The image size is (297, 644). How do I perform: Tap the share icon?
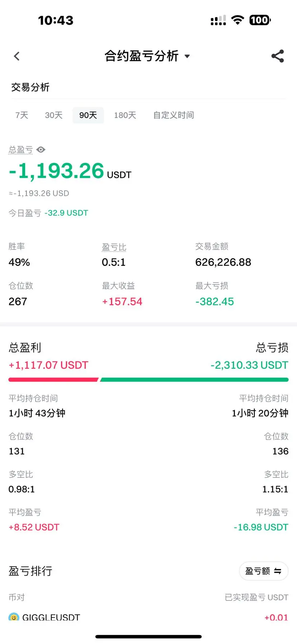pos(278,56)
